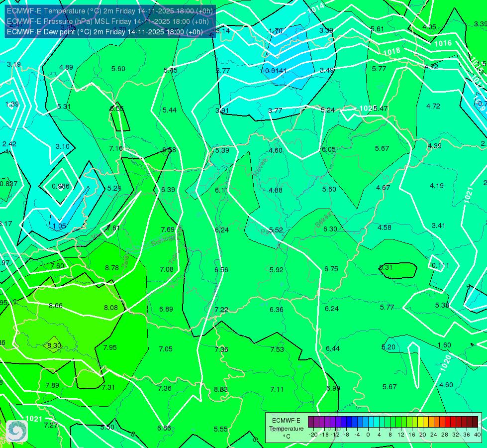Click the 1020 isobar label
487x448 pixels.
[445, 363]
